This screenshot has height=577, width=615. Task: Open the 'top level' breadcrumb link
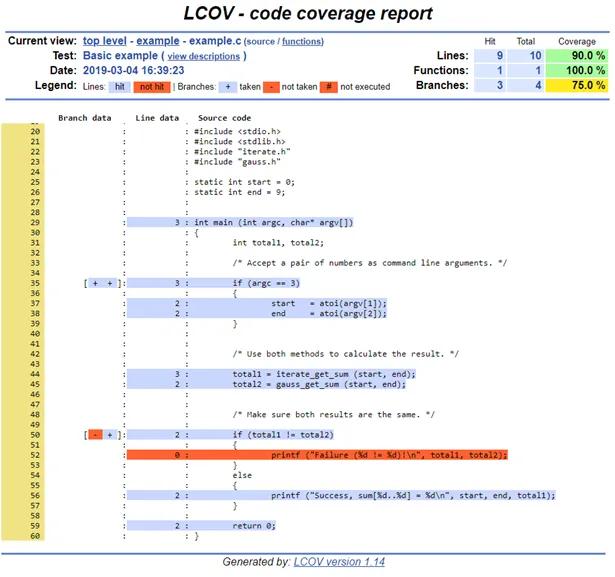coord(105,41)
